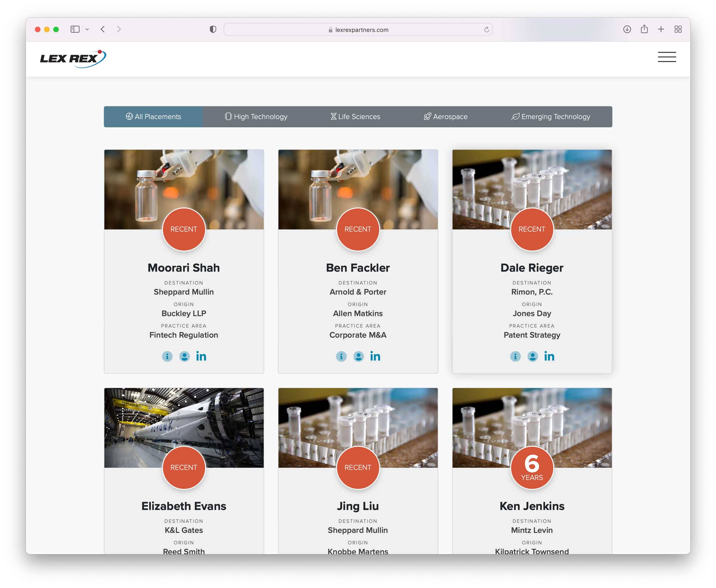Click the Lex Rex logo
Viewport: 716px width, 588px height.
pyautogui.click(x=73, y=59)
